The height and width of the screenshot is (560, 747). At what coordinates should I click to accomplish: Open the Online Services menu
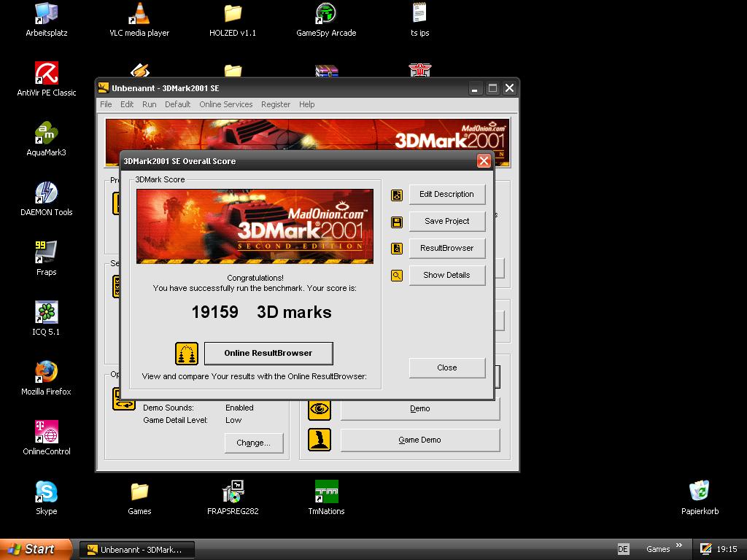(x=226, y=104)
